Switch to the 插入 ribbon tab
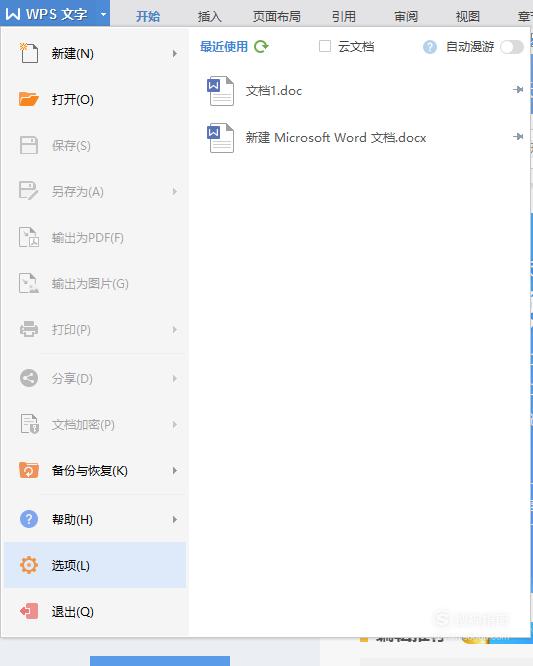This screenshot has height=666, width=533. pyautogui.click(x=210, y=17)
